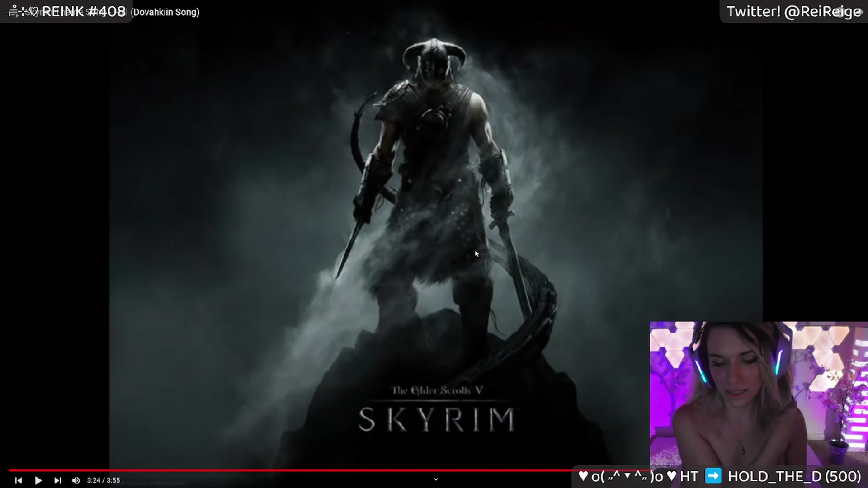Skip to the previous video
The height and width of the screenshot is (488, 868).
coord(18,480)
